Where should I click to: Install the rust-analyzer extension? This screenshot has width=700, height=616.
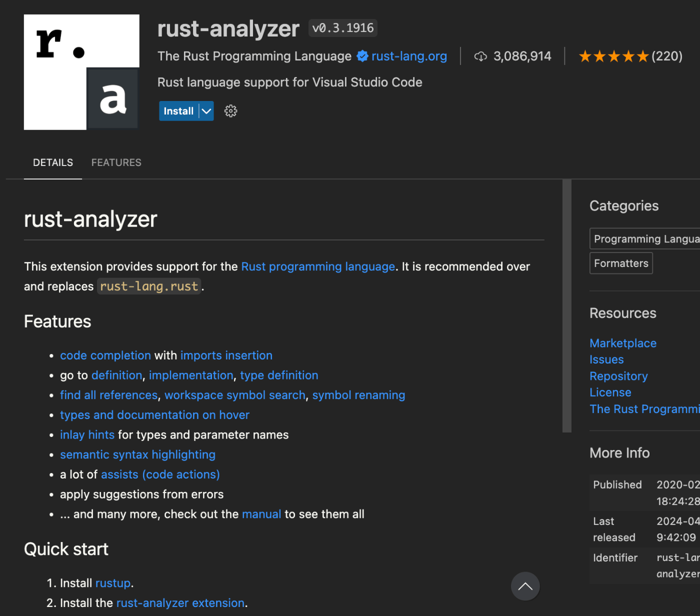click(x=178, y=111)
